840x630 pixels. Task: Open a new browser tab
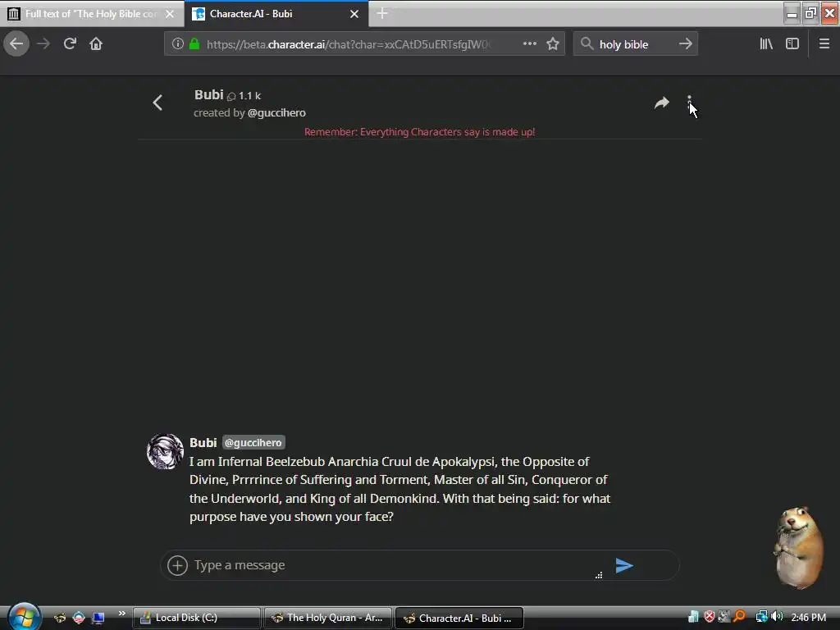pos(382,14)
